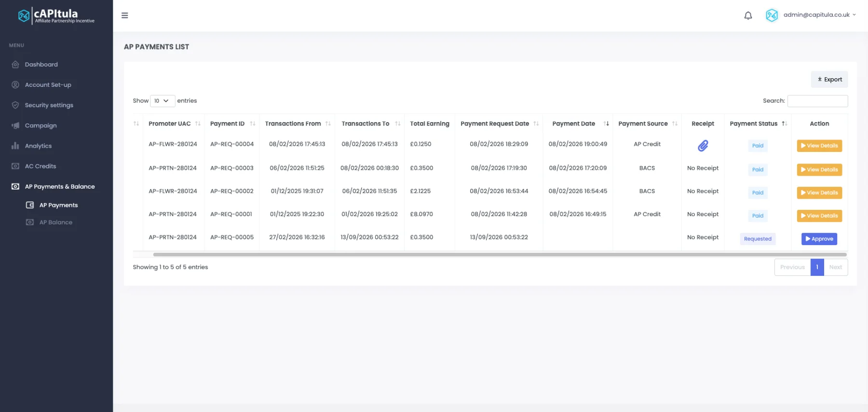Sort by Transactions From column arrows

[328, 124]
